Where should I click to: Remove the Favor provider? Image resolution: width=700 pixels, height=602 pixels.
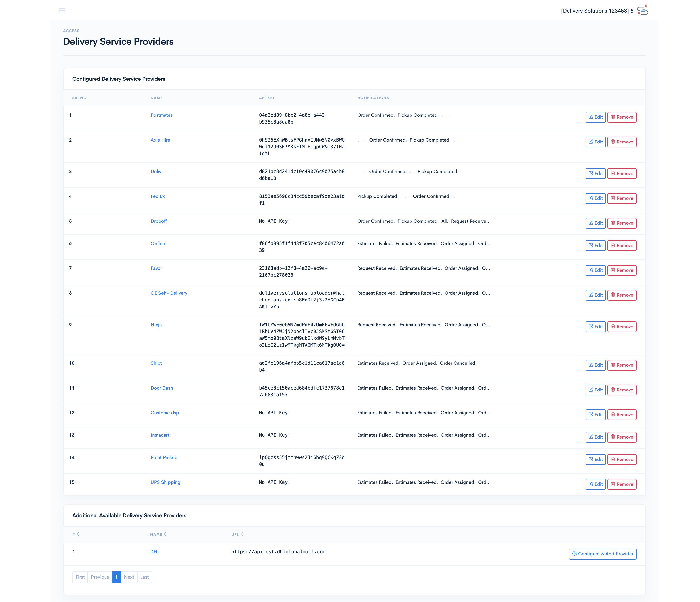(x=622, y=270)
